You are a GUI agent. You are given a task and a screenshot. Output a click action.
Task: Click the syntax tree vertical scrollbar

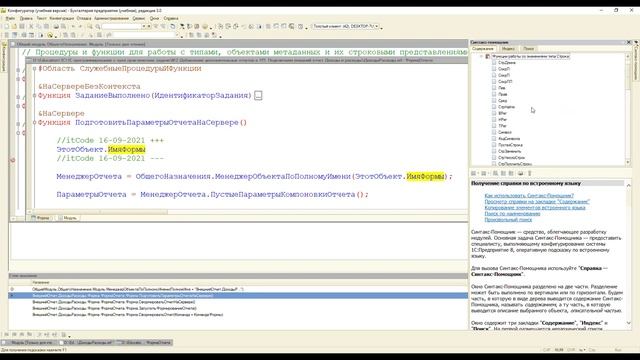(628, 109)
